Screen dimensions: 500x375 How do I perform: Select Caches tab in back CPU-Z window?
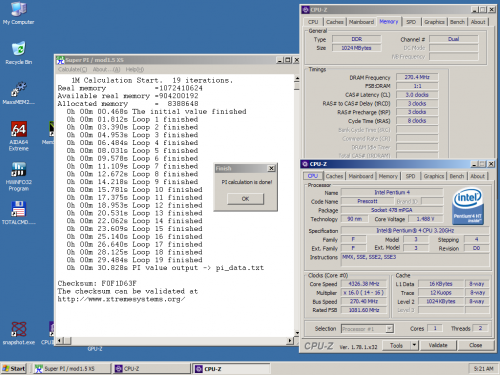[x=335, y=22]
